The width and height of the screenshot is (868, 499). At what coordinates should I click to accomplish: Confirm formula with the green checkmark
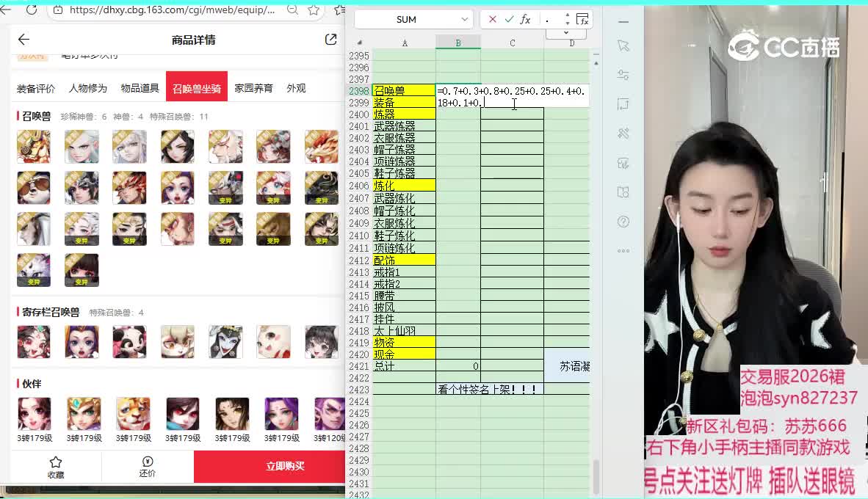click(x=509, y=19)
